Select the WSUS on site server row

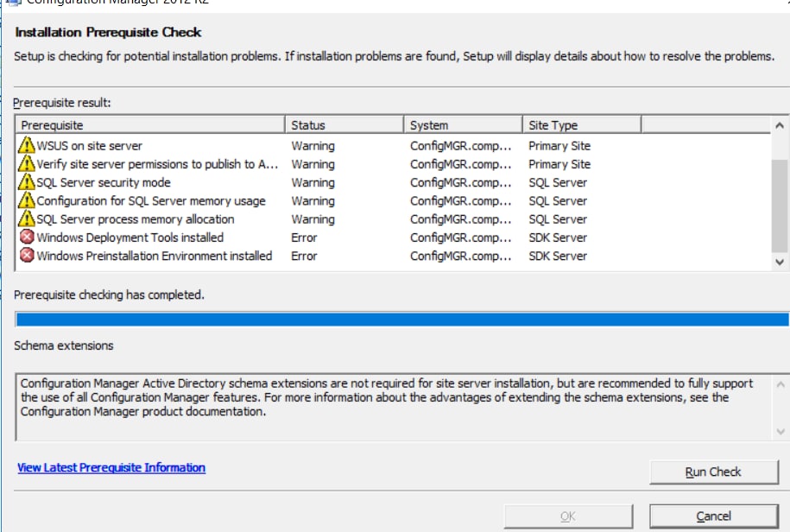[x=394, y=146]
